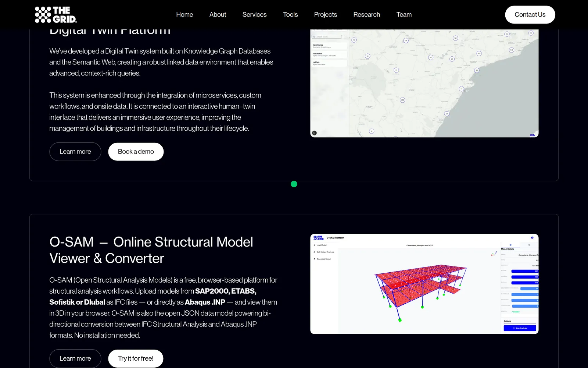Click the Model Details panel heading
Viewport: 588px width, 368px height.
508,249
